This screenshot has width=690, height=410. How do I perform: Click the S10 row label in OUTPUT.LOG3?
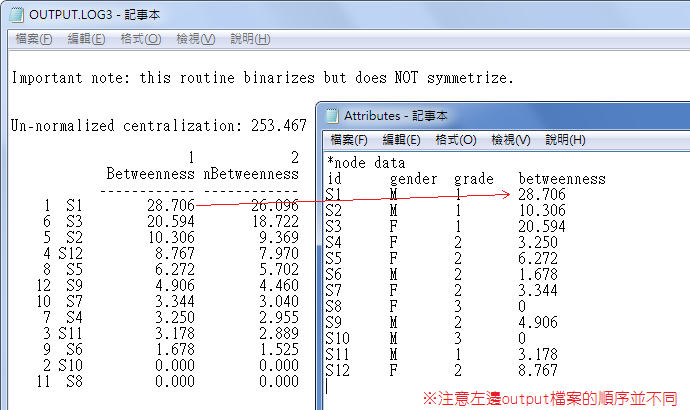click(x=70, y=365)
